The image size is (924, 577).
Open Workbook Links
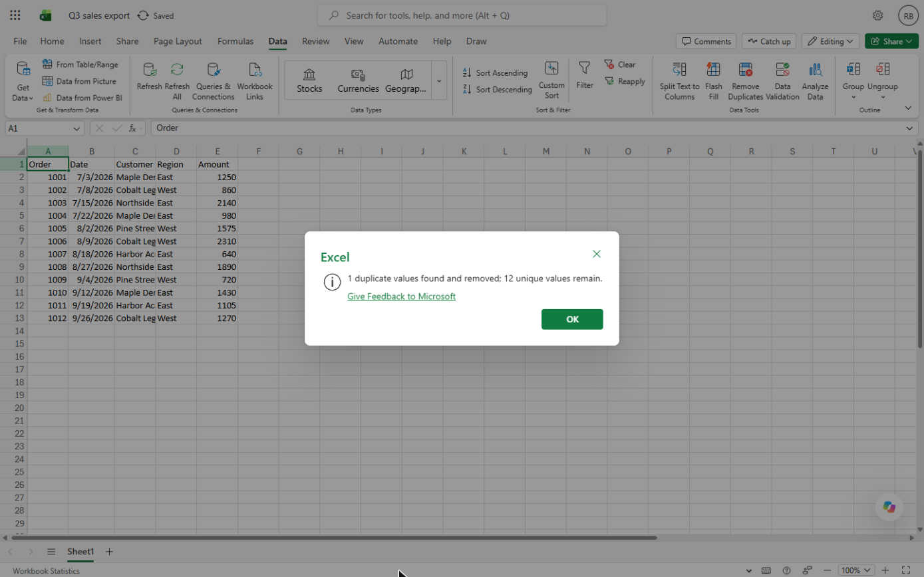pyautogui.click(x=255, y=81)
